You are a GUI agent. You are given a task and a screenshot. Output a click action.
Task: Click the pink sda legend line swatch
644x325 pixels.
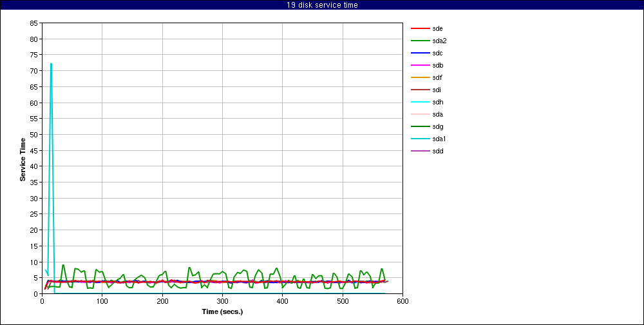tap(420, 114)
